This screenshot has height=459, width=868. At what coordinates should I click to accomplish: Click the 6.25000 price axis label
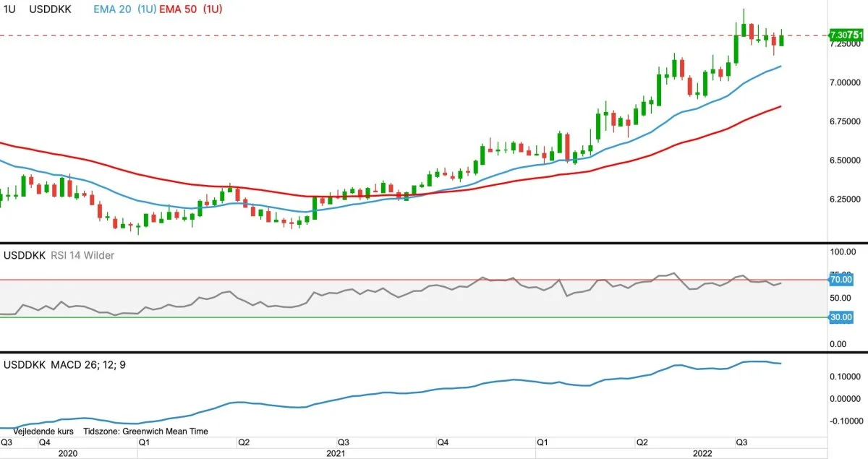pos(845,199)
